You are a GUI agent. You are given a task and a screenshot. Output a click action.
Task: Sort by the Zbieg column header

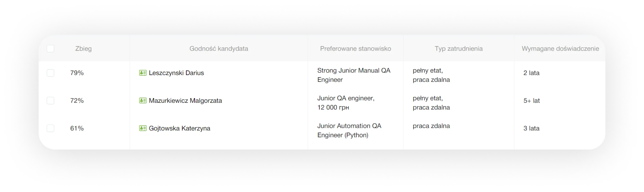(x=84, y=48)
